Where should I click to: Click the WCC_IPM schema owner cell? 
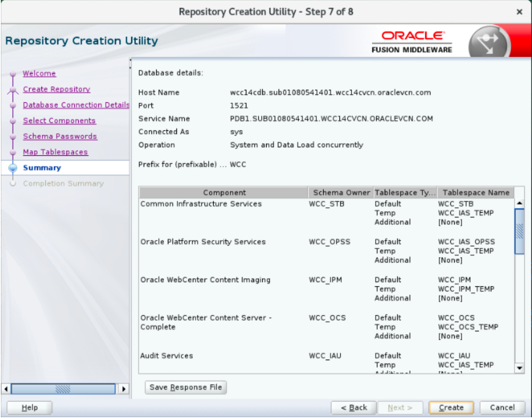(325, 280)
